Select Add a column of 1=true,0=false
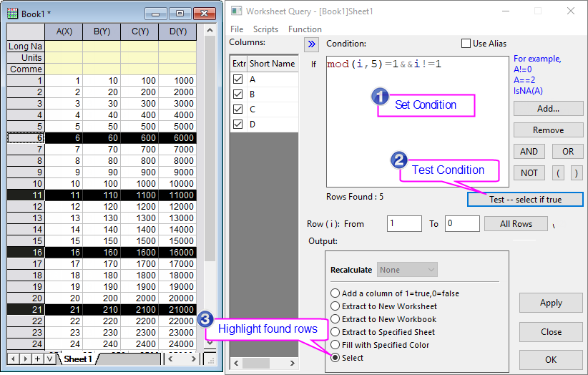 pyautogui.click(x=335, y=293)
